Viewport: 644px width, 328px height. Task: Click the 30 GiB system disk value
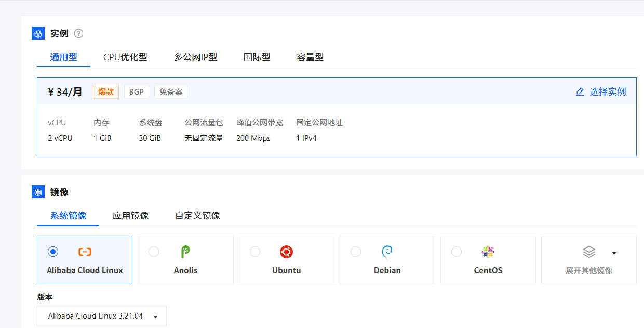point(150,138)
